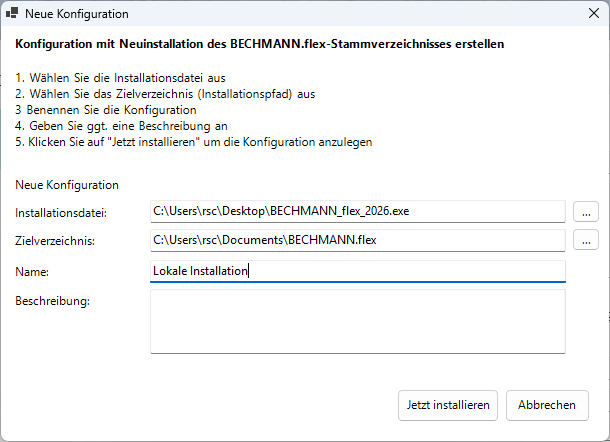Click the app icon in the title bar
The height and width of the screenshot is (442, 610).
click(x=12, y=15)
